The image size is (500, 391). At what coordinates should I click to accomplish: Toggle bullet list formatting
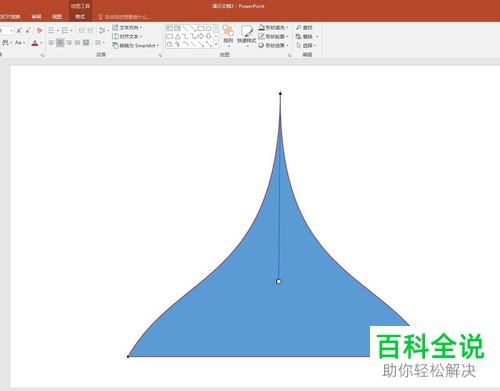point(51,31)
